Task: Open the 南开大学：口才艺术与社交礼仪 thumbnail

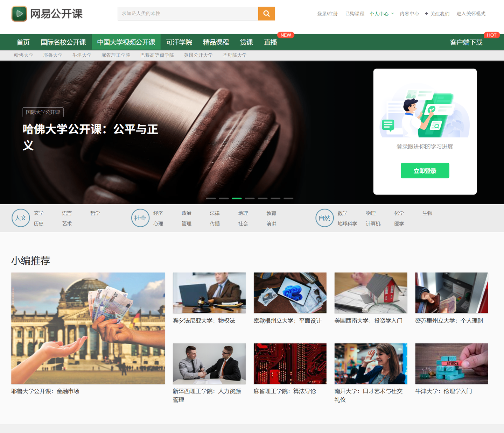Action: 371,363
